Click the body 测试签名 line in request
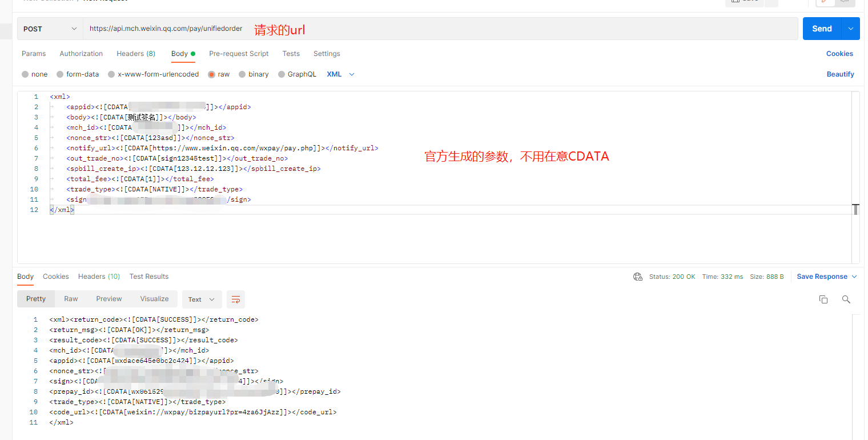This screenshot has height=440, width=868. [131, 117]
